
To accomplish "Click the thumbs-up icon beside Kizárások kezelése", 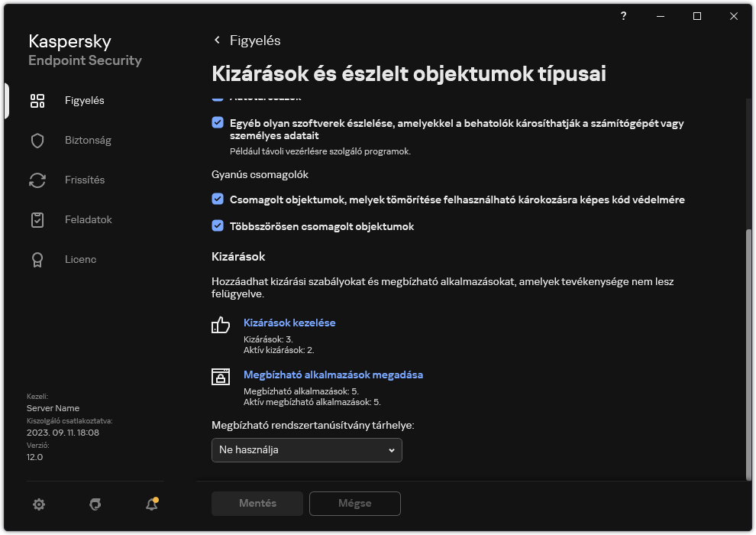I will pos(221,326).
